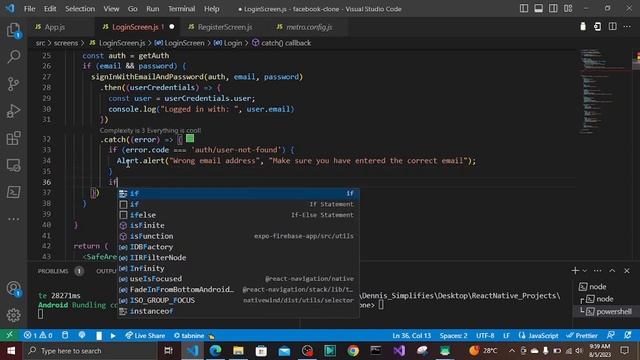Open notifications bell in status bar
Screen dimensions: 640x360
[628, 335]
